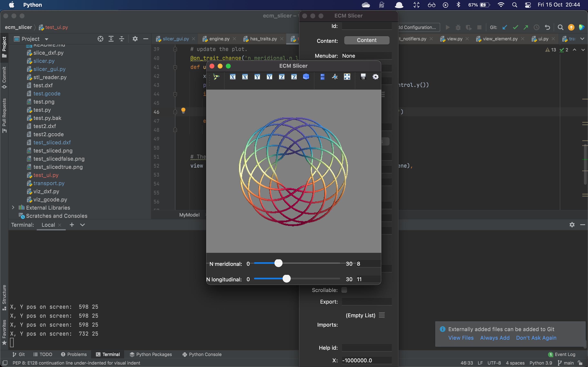Set camera to +X view in scene toolbar

click(x=233, y=77)
